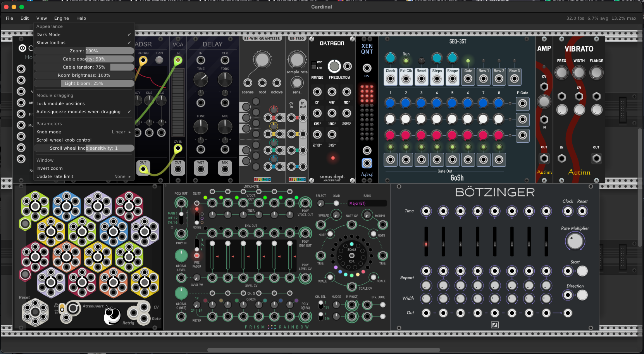Click the Prism Rainbow SPREAD knob
Viewport: 644px width, 354px height.
[336, 215]
